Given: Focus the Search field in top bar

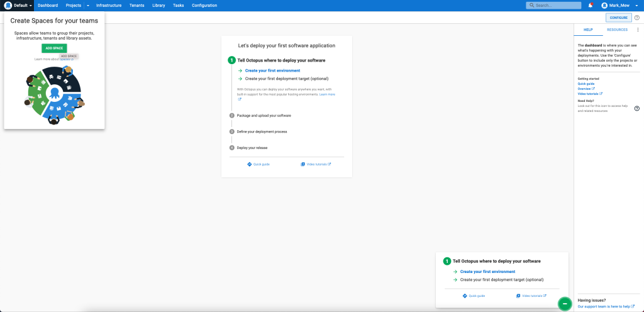Looking at the screenshot, I should 553,5.
